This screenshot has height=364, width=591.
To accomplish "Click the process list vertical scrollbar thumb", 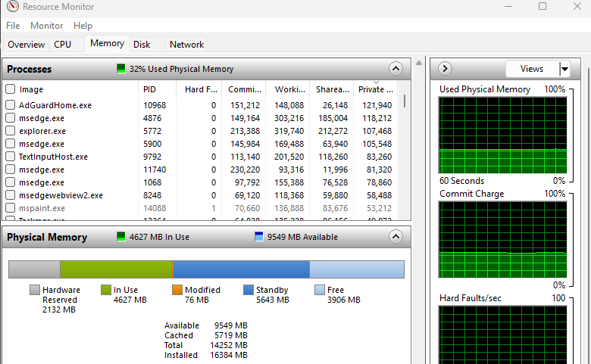I will click(x=405, y=101).
